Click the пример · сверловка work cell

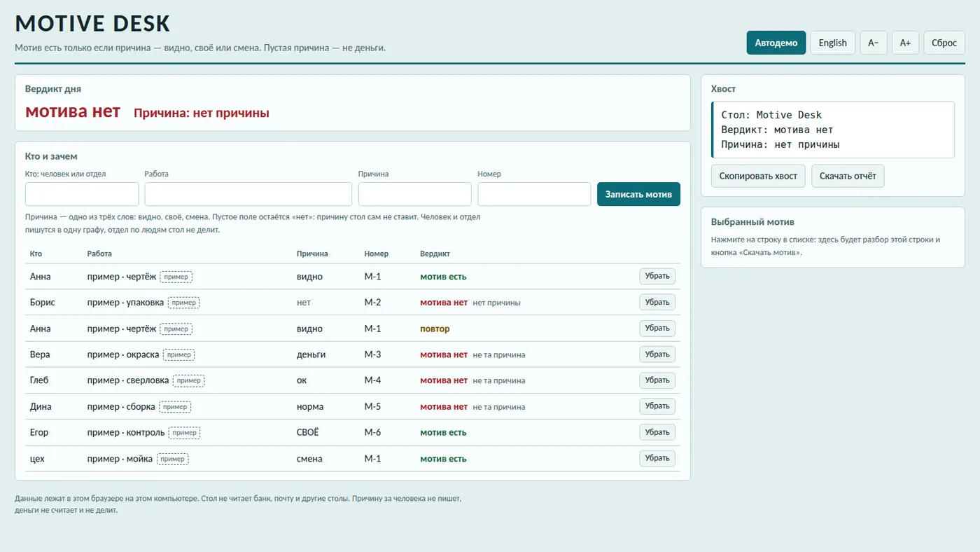128,380
